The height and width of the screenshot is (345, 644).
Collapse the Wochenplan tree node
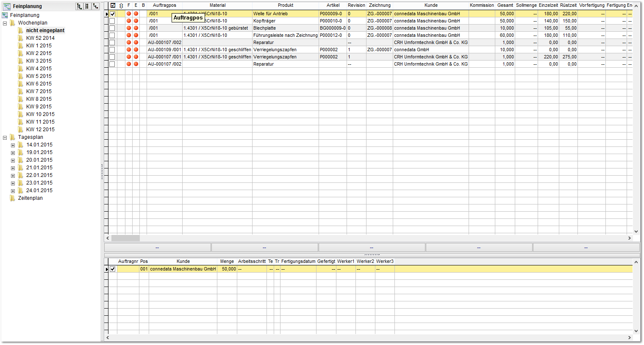[5, 23]
